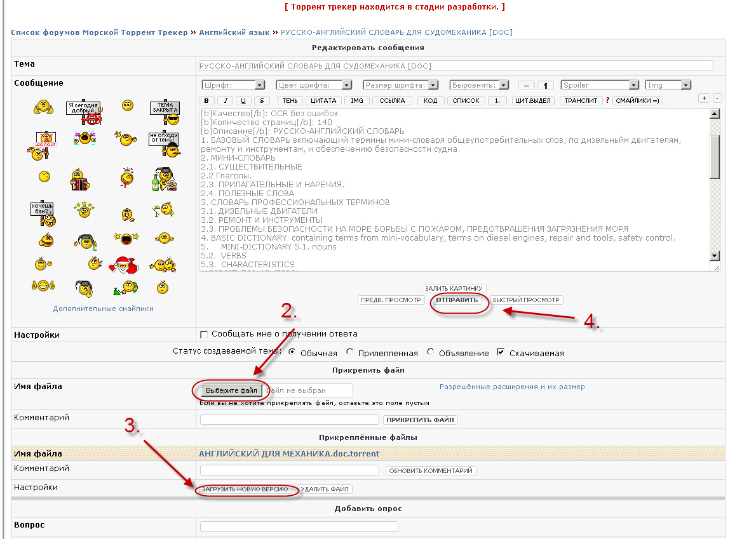This screenshot has height=539, width=756.
Task: Open the 'Шрифт' font dropdown
Action: point(233,85)
